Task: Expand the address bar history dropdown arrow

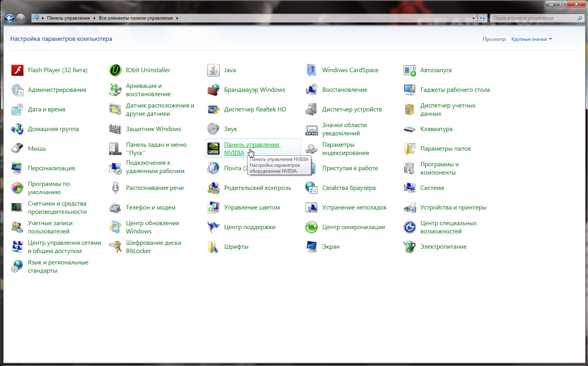Action: [473, 18]
